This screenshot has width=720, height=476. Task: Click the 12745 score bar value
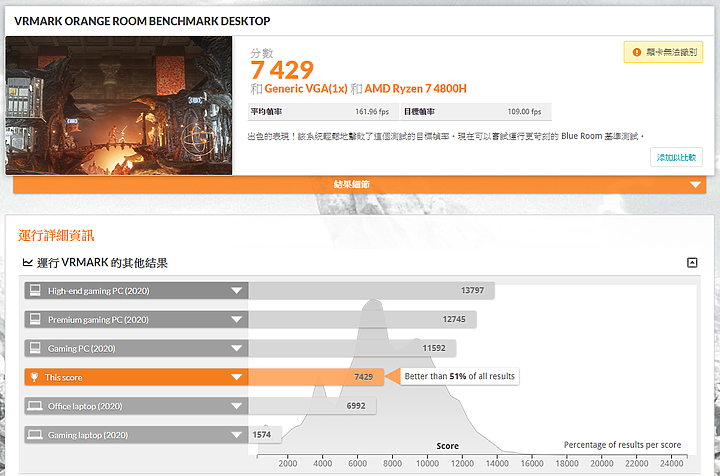pos(454,319)
